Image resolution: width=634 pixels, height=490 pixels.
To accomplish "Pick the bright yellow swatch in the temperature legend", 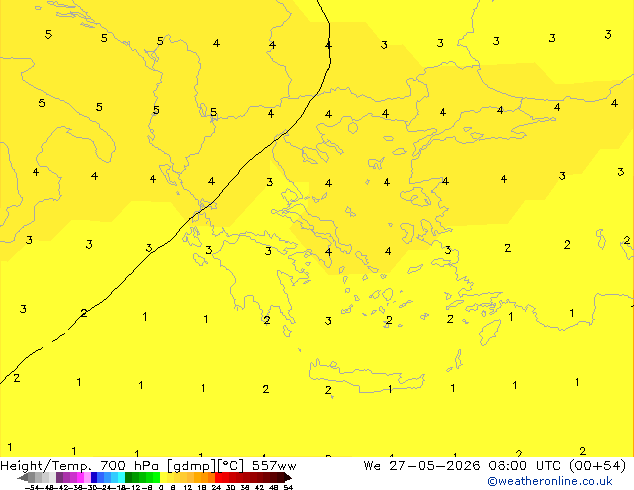I will point(163,477).
